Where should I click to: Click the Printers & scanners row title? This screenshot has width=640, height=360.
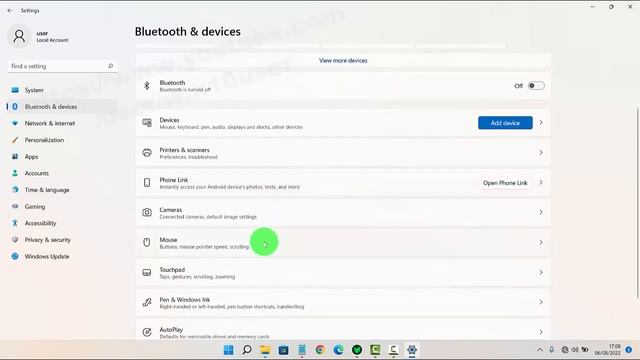[x=184, y=150]
